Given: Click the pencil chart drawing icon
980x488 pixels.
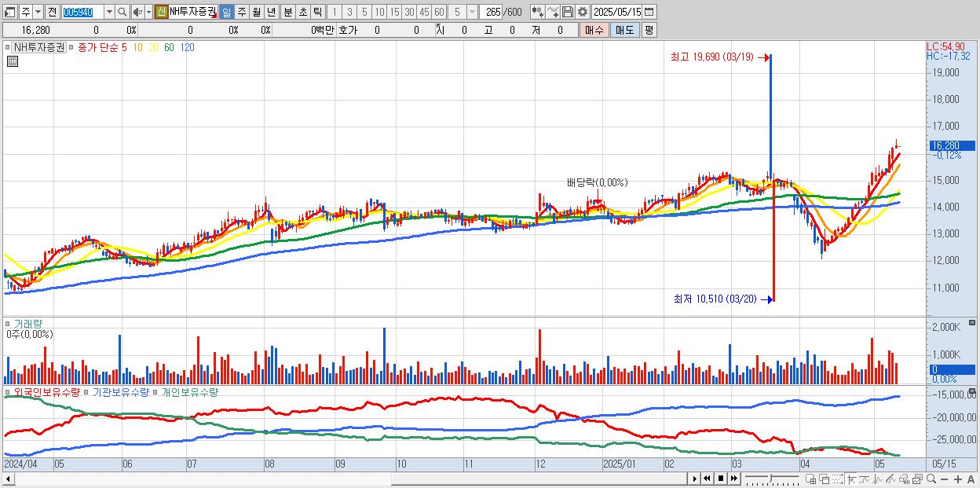Looking at the screenshot, I should tap(890, 479).
